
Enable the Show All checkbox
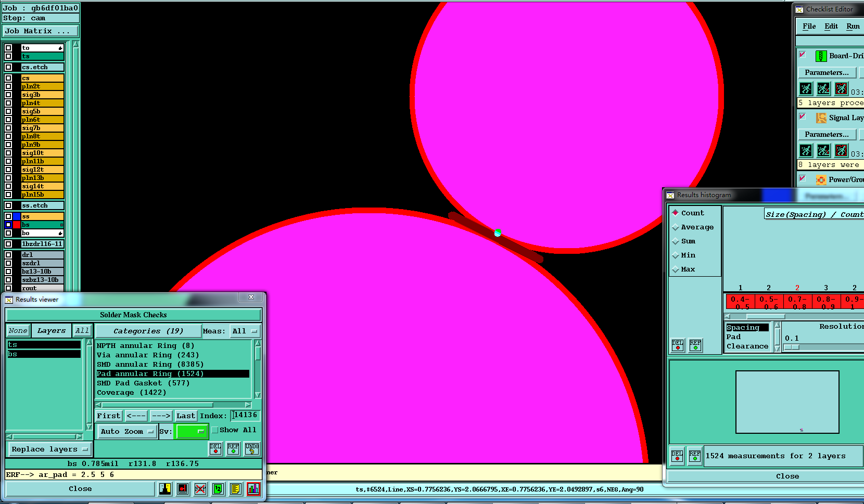pyautogui.click(x=214, y=430)
